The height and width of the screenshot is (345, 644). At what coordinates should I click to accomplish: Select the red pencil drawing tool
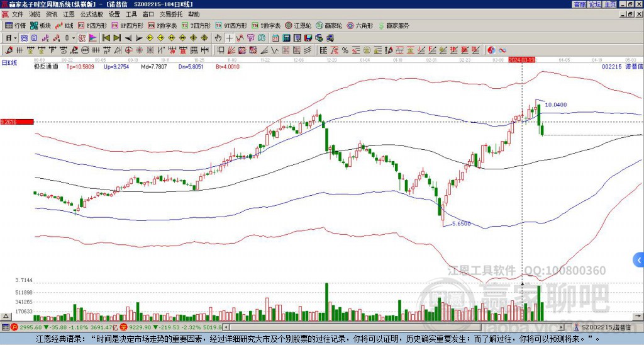[9, 50]
